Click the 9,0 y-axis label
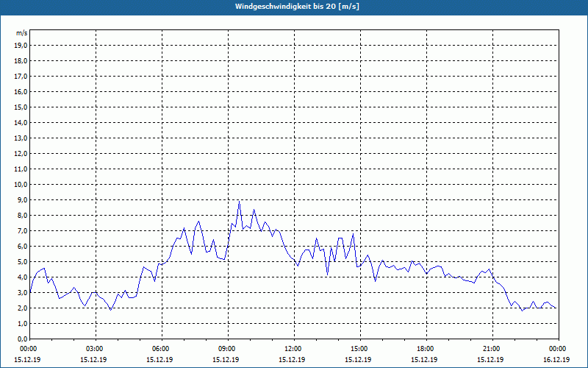The width and height of the screenshot is (588, 368). (22, 199)
